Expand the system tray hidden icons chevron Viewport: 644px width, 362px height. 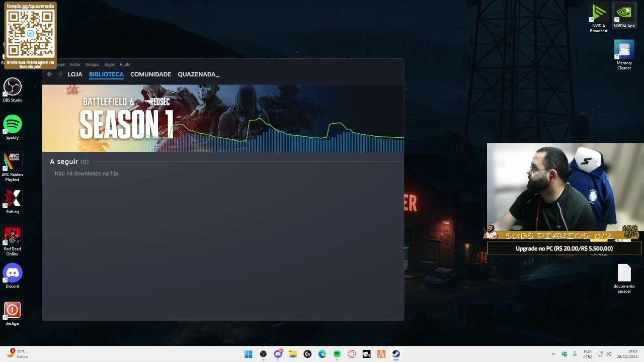[x=553, y=354]
